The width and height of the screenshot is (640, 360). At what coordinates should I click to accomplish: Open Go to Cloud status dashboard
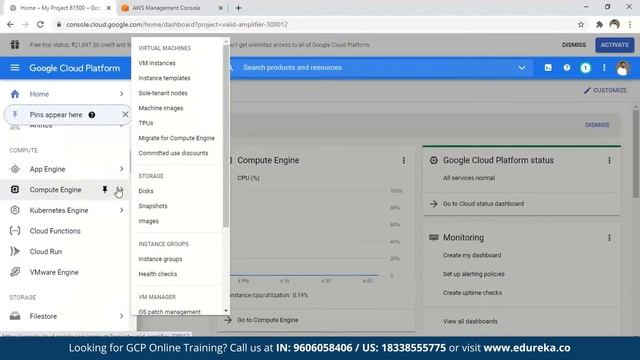(483, 204)
